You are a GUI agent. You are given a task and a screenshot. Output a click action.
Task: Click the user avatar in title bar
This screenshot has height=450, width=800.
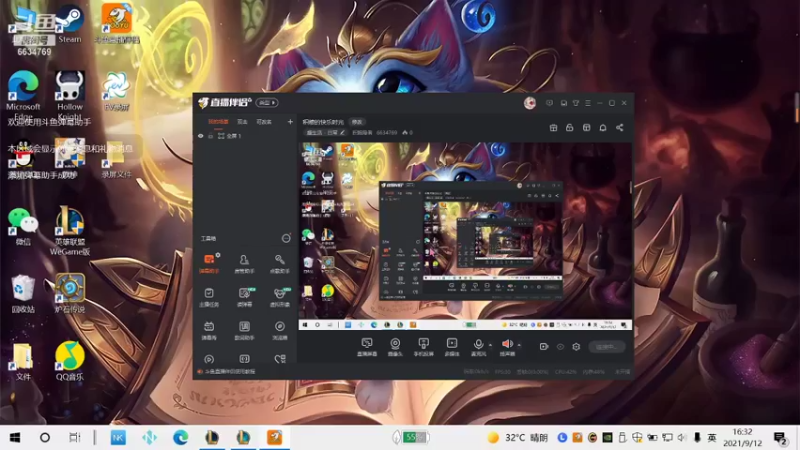tap(530, 103)
